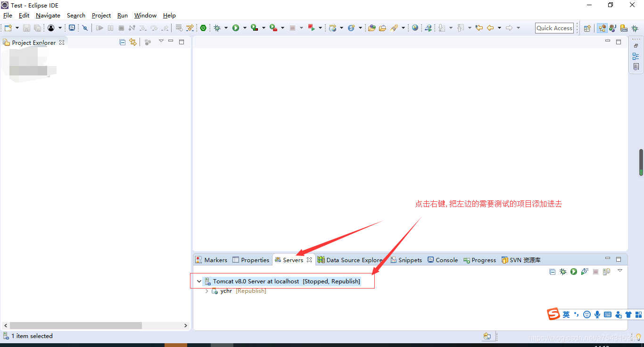Switch to the Java EE perspective

602,28
